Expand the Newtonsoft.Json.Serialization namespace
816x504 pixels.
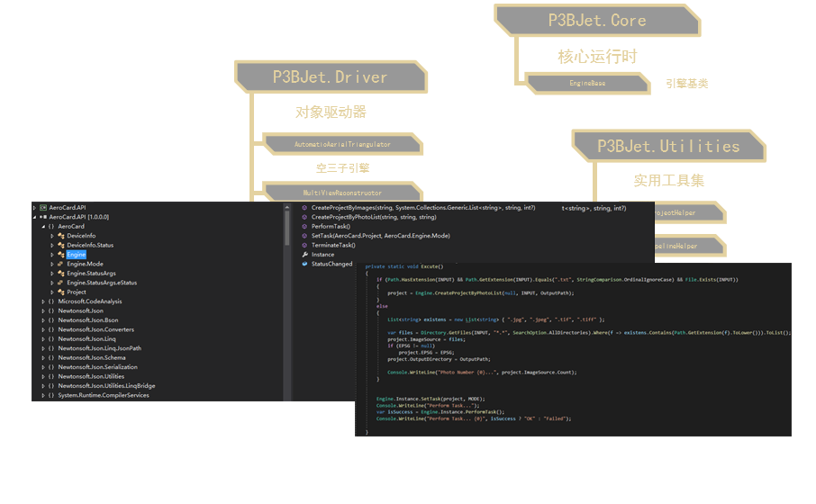43,366
